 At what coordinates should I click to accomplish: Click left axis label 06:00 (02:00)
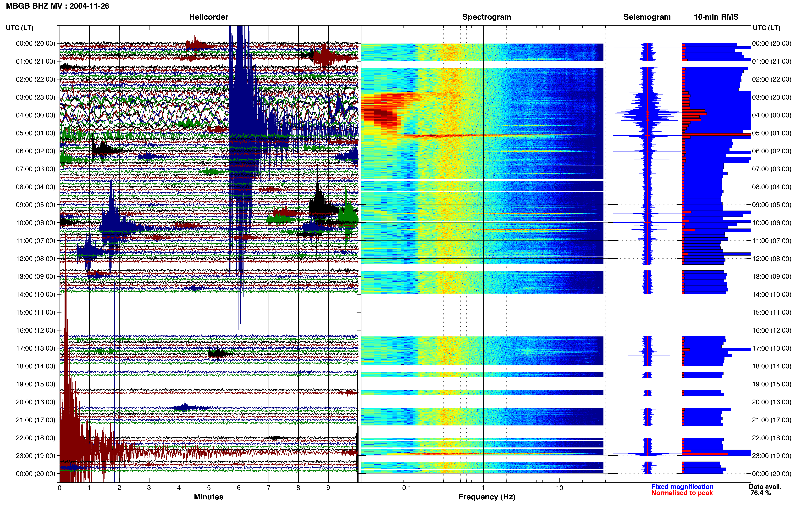pos(36,151)
